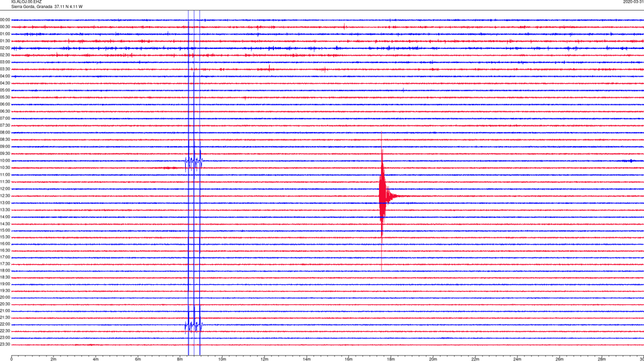Select the 22:30 trace time label
Viewport: 644px width, 362px height.
point(5,331)
